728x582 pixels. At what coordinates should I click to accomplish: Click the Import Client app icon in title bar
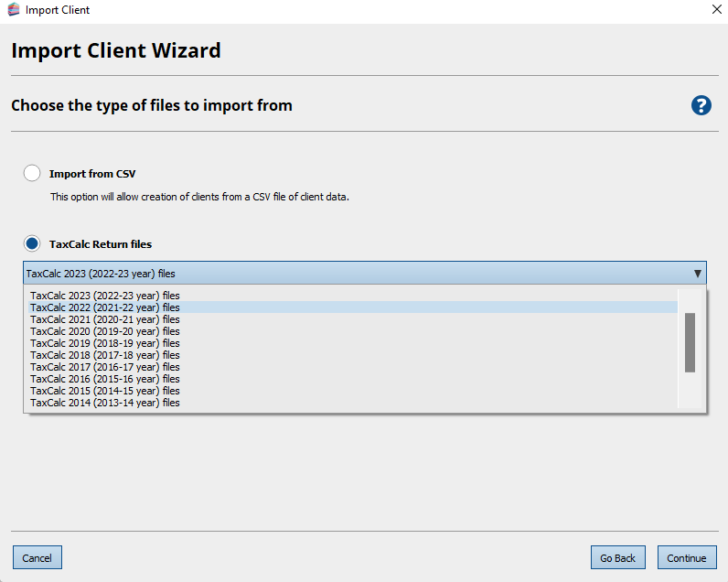coord(14,10)
